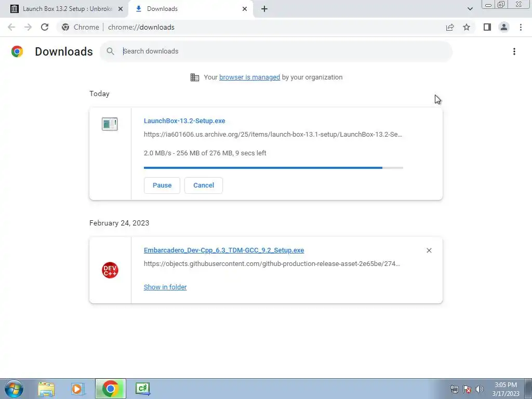Image resolution: width=532 pixels, height=399 pixels.
Task: Pause the LaunchBox download
Action: click(x=162, y=185)
